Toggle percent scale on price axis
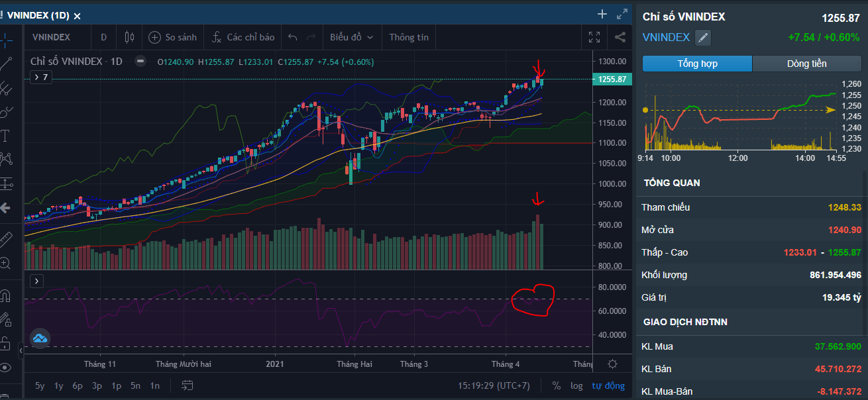 557,385
